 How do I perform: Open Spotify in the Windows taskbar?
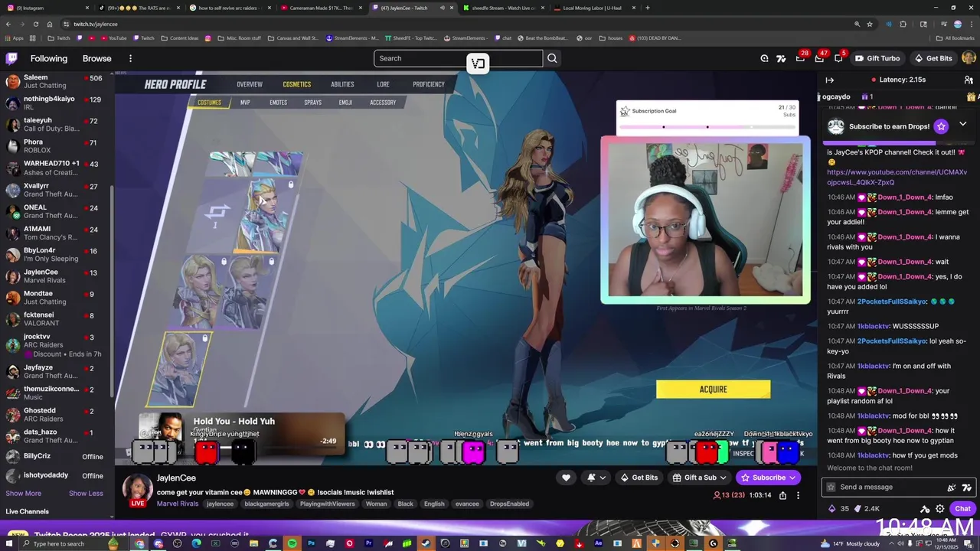point(292,543)
